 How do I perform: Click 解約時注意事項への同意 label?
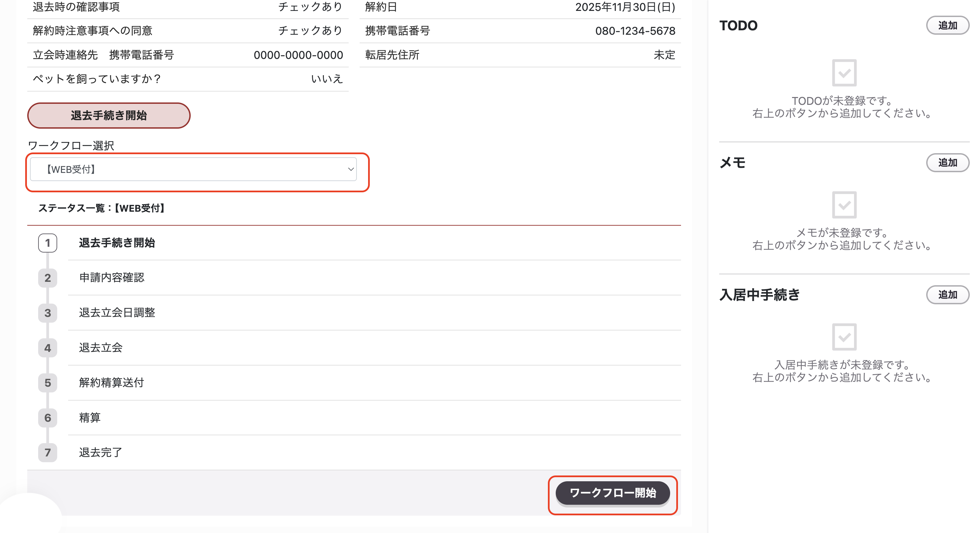click(92, 31)
